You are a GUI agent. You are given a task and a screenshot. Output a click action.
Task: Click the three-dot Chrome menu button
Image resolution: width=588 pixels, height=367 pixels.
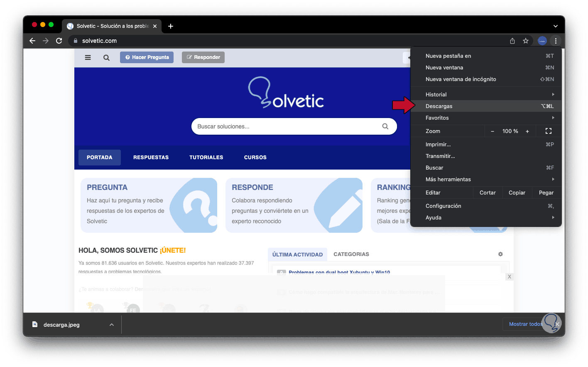point(556,41)
